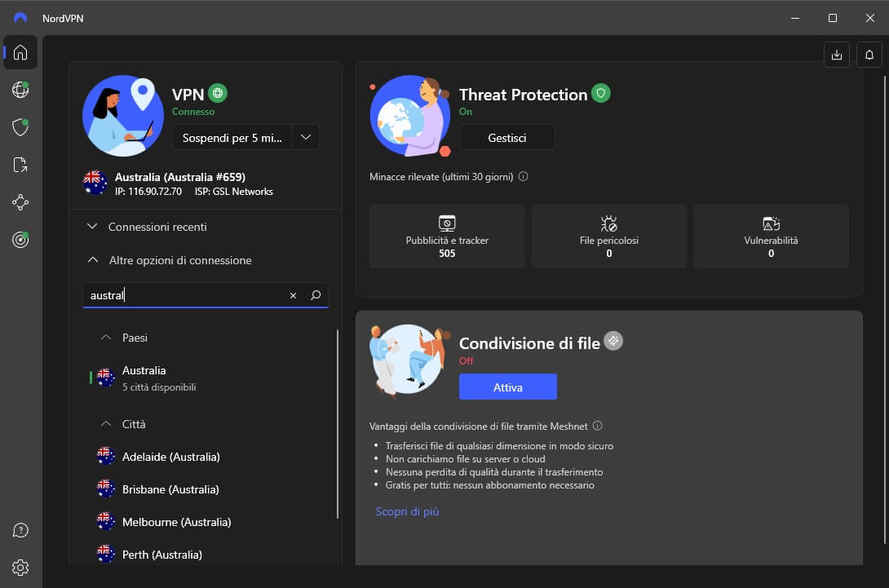Viewport: 889px width, 588px height.
Task: Click the Vulnerabilità icon
Action: 771,223
